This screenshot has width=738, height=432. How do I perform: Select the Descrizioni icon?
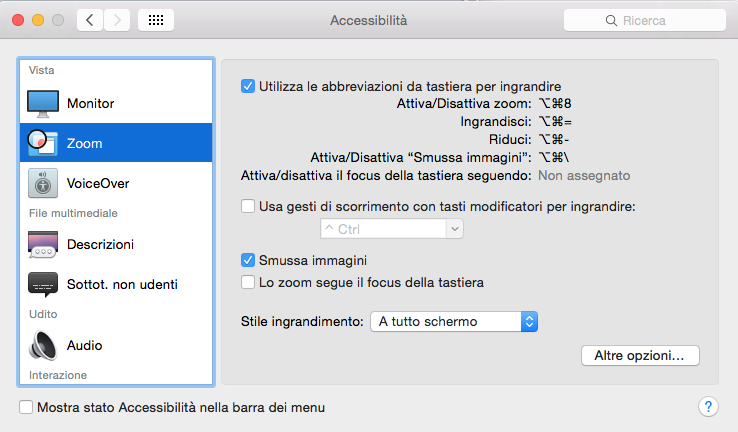click(x=43, y=244)
